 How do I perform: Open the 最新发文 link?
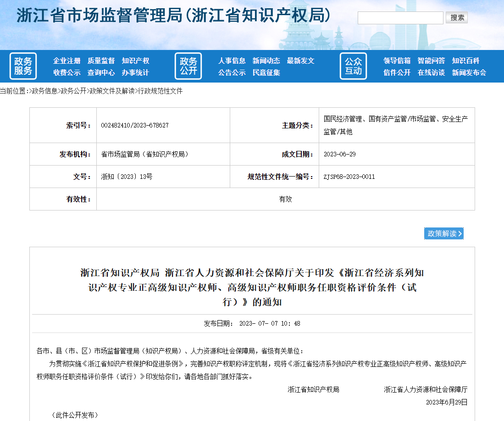301,60
